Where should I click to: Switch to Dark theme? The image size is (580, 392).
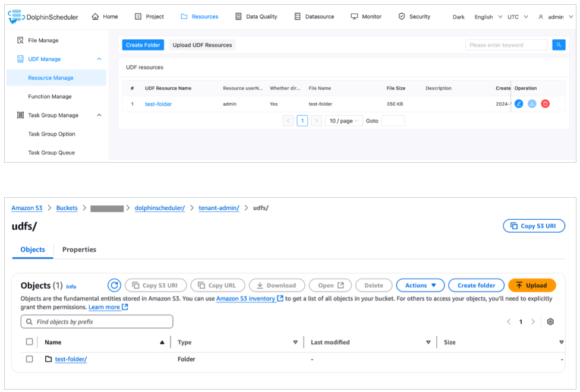(458, 17)
